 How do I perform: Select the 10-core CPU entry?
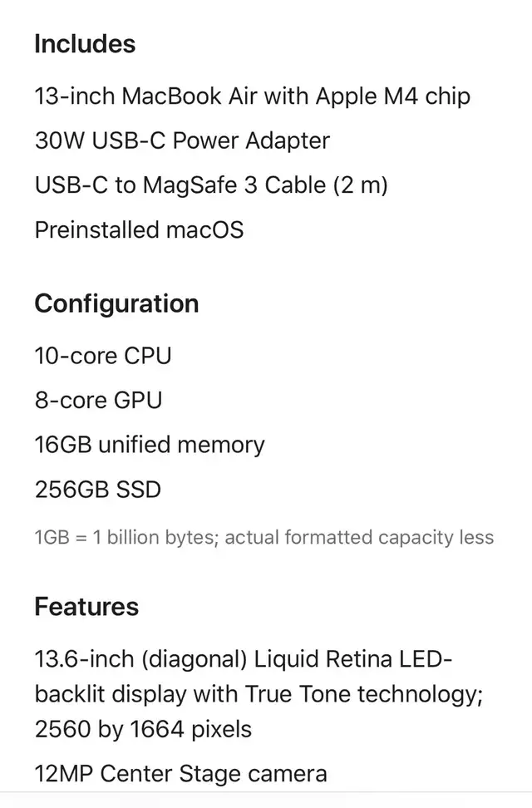tap(103, 356)
